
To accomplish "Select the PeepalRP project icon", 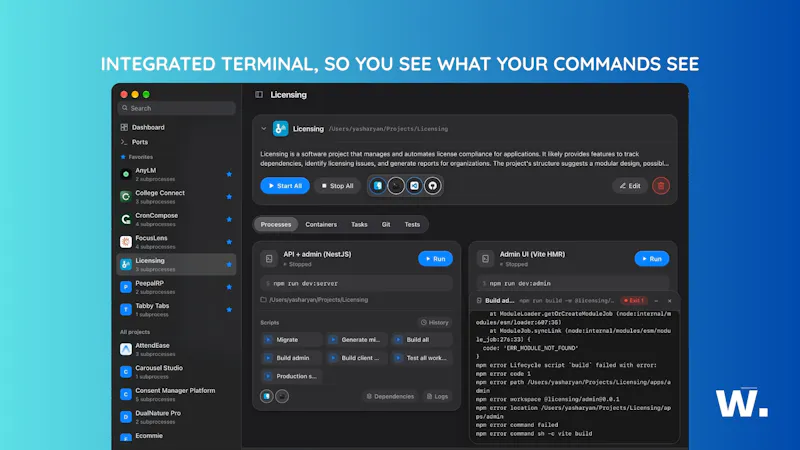I will click(x=126, y=287).
